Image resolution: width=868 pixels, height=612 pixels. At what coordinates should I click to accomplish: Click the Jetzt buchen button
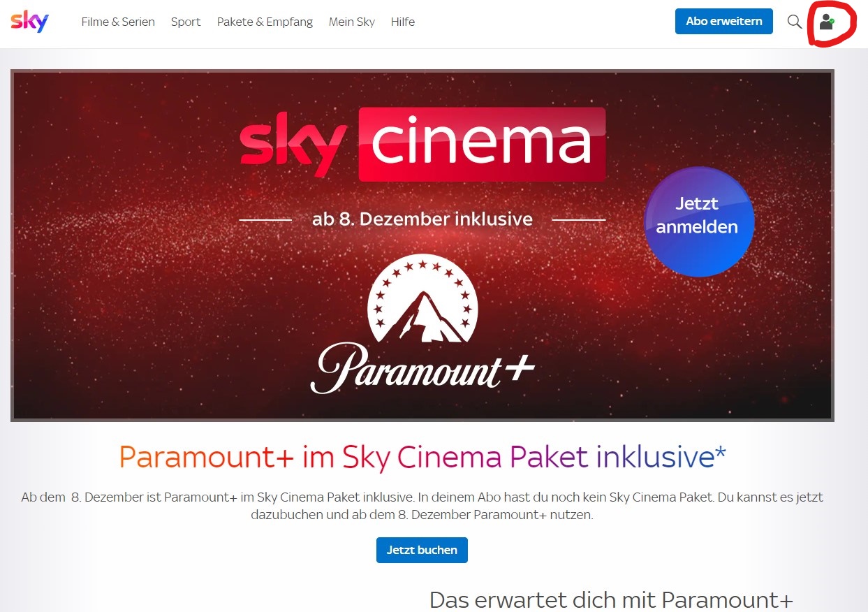[422, 550]
